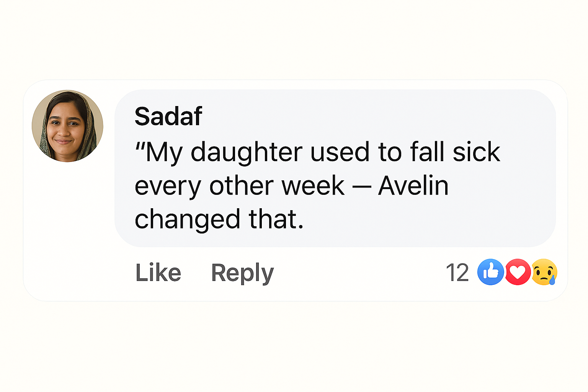Choose the heart to love this comment

(518, 272)
